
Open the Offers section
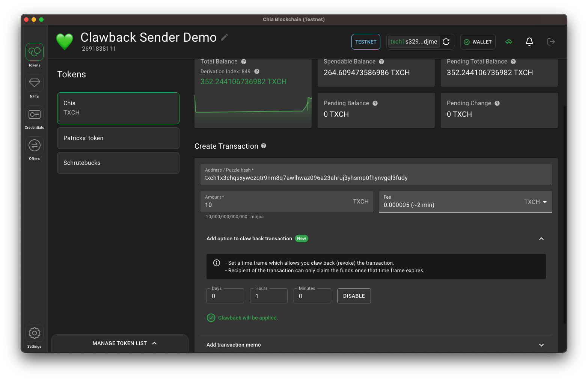(34, 145)
